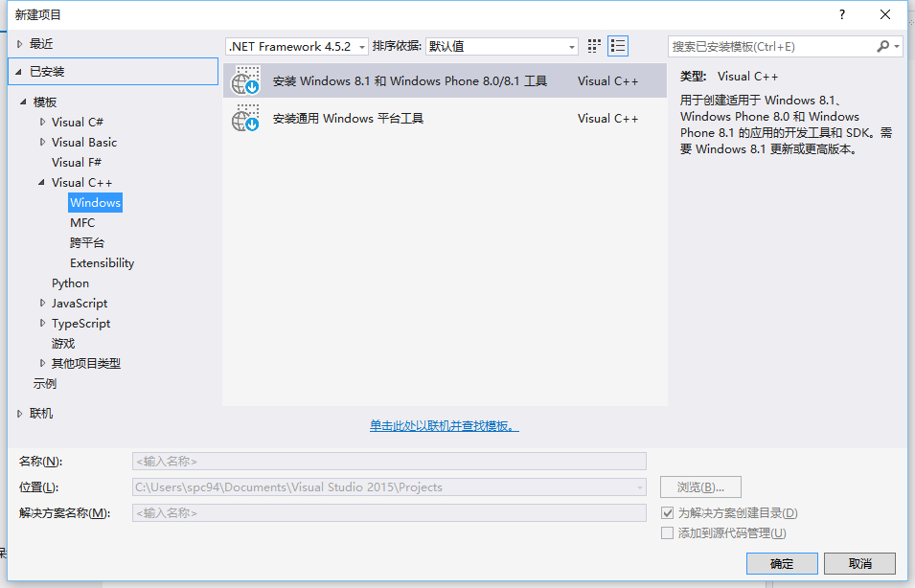Image resolution: width=915 pixels, height=588 pixels.
Task: Select the Extensibility template category
Action: (103, 263)
